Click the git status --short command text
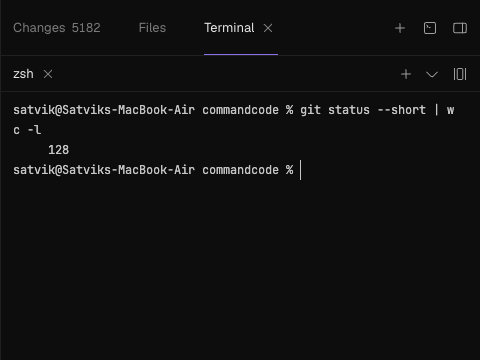 coord(363,110)
